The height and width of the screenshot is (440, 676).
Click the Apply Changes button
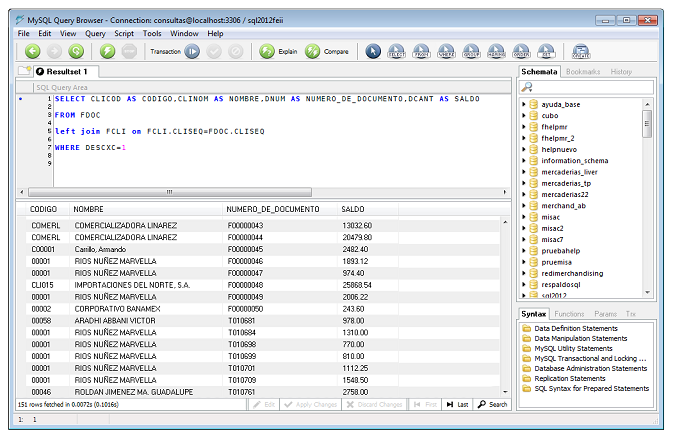[x=311, y=404]
